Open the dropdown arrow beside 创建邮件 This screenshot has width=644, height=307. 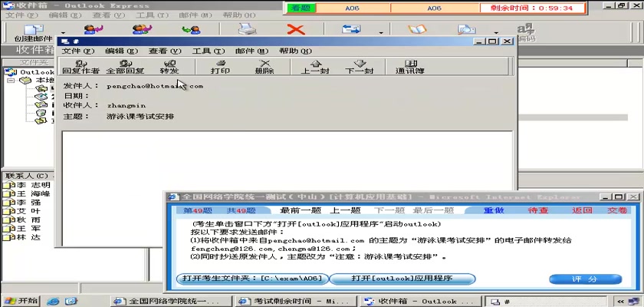[x=63, y=33]
